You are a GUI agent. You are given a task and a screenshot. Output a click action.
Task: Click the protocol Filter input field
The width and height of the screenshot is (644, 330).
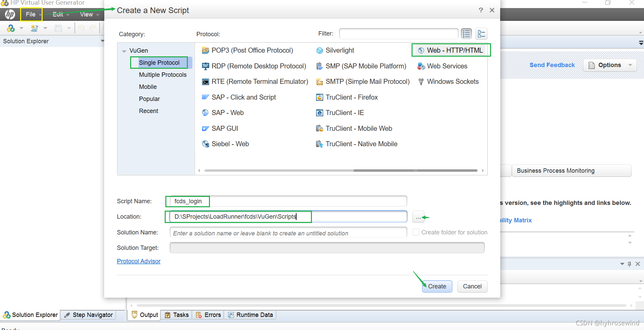click(x=398, y=34)
